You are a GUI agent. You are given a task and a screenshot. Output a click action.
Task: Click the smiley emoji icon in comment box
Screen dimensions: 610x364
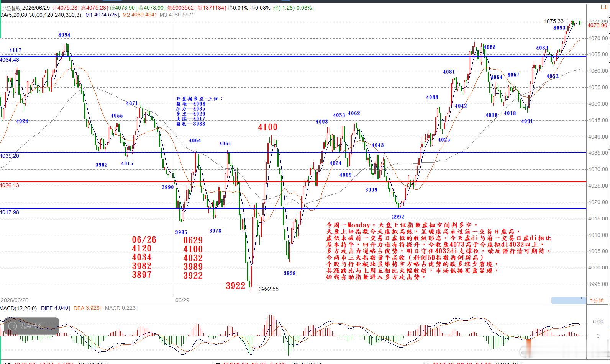pyautogui.click(x=12, y=326)
